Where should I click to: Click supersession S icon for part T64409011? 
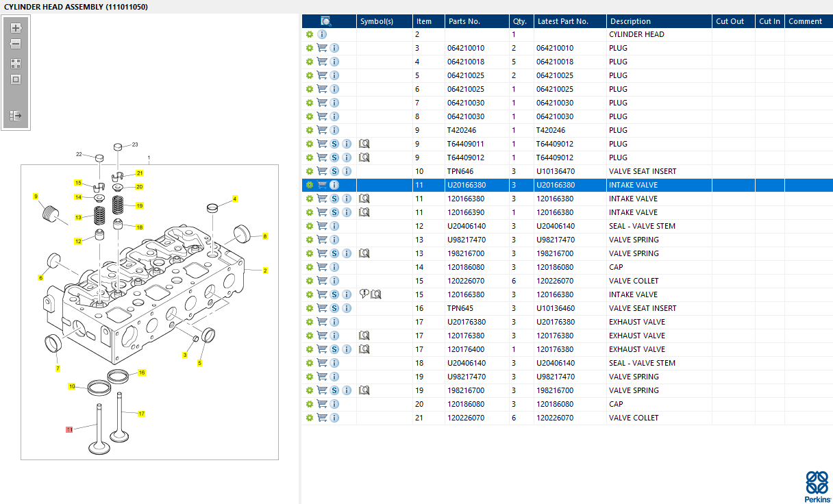pos(334,144)
